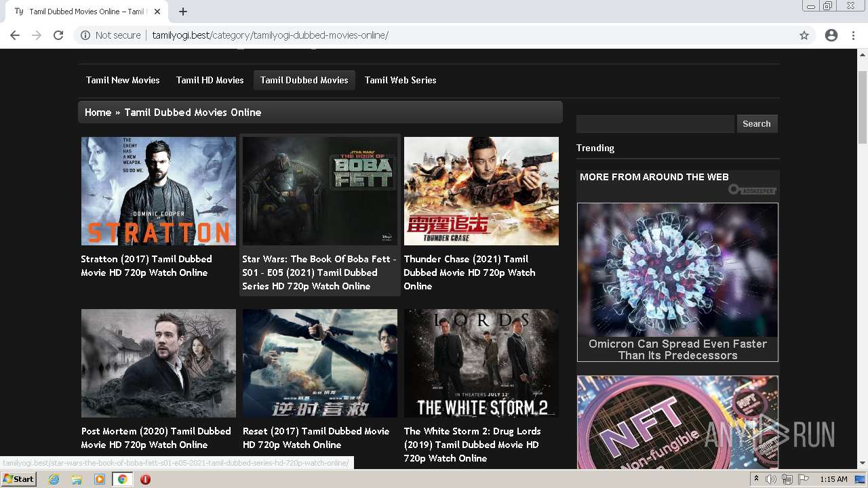The width and height of the screenshot is (868, 488).
Task: Click the page scrollbar down arrow
Action: (863, 464)
